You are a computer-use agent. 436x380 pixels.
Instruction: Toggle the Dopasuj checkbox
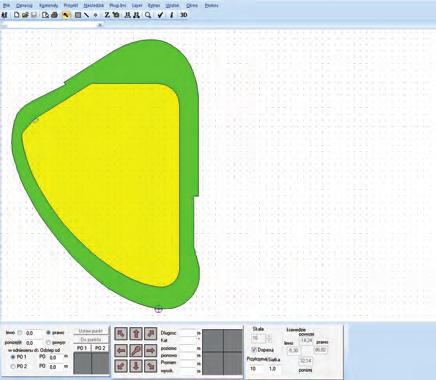[254, 350]
